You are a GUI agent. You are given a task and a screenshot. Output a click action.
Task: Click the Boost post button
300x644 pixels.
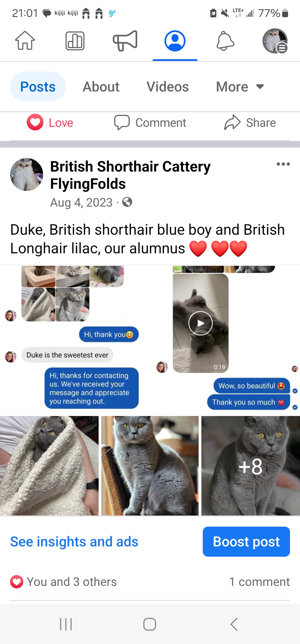(246, 542)
